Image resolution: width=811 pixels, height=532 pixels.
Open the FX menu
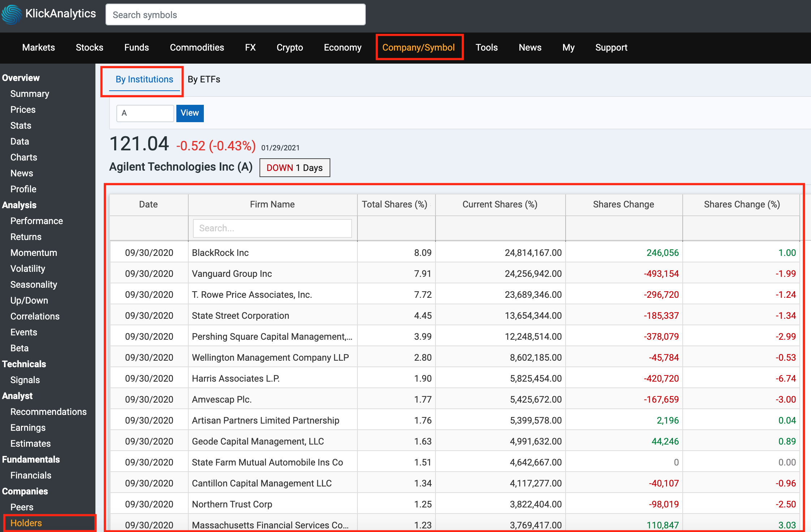click(250, 47)
